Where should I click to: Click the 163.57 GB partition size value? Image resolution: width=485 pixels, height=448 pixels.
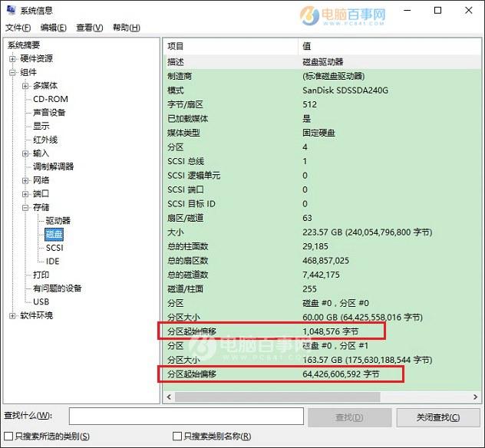(368, 361)
